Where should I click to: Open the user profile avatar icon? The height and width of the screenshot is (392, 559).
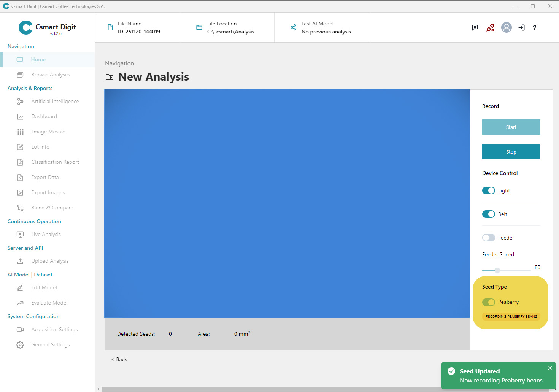(506, 27)
